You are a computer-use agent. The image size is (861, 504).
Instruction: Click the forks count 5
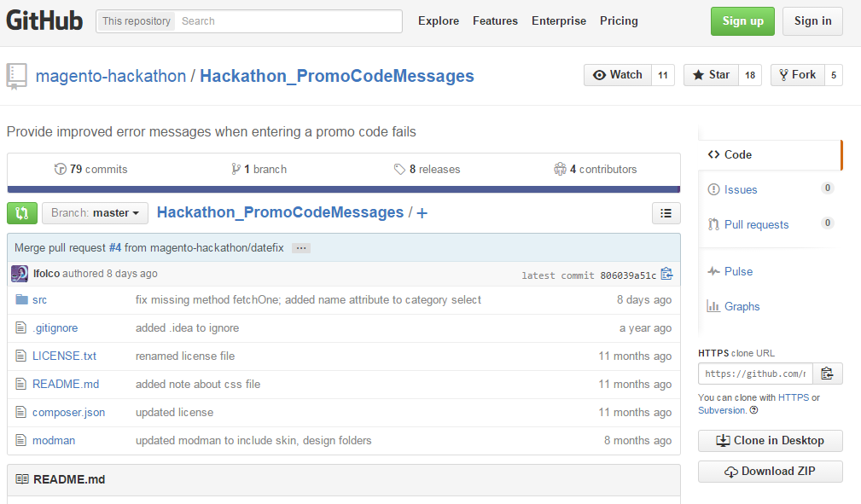coord(834,75)
